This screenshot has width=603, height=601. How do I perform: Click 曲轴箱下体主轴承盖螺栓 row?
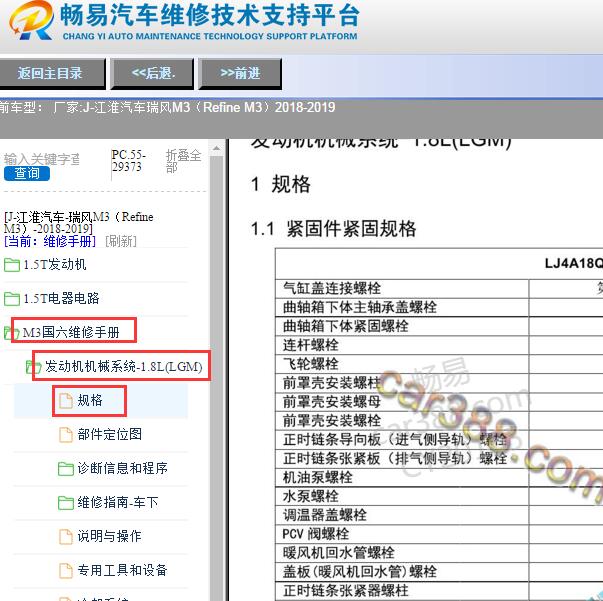[x=439, y=307]
